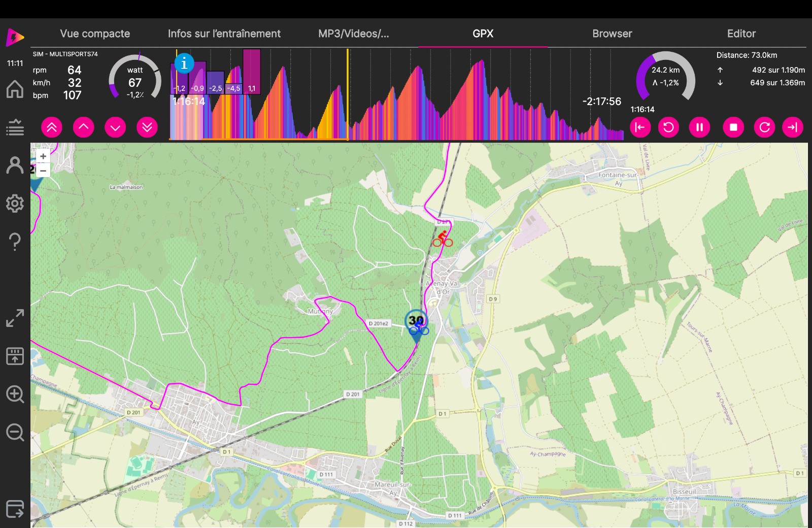Viewport: 812px width, 528px height.
Task: Click the home icon in sidebar
Action: point(15,89)
